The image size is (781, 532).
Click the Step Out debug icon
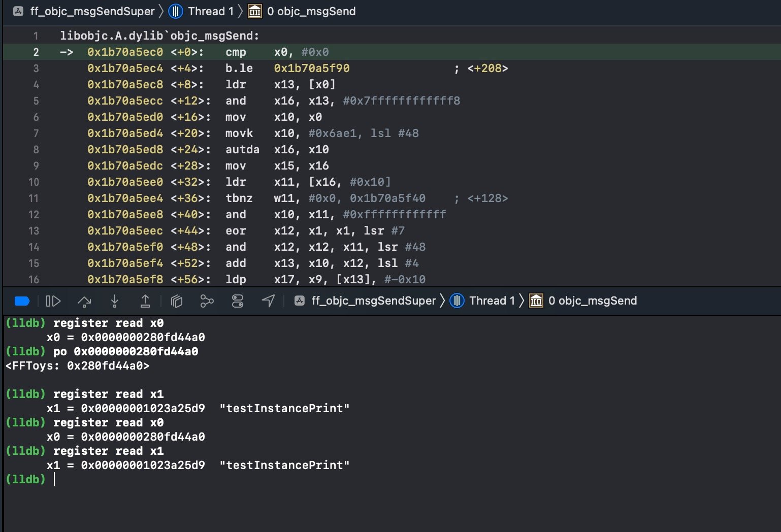point(145,301)
